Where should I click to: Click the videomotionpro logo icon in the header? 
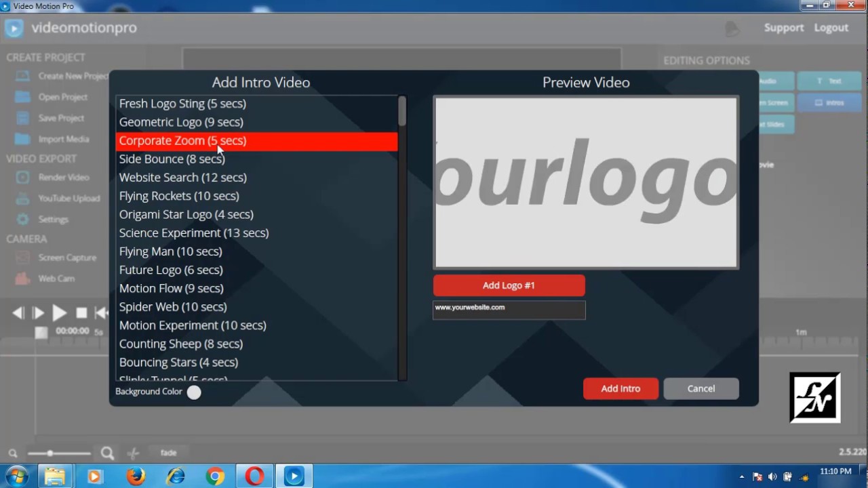(14, 28)
